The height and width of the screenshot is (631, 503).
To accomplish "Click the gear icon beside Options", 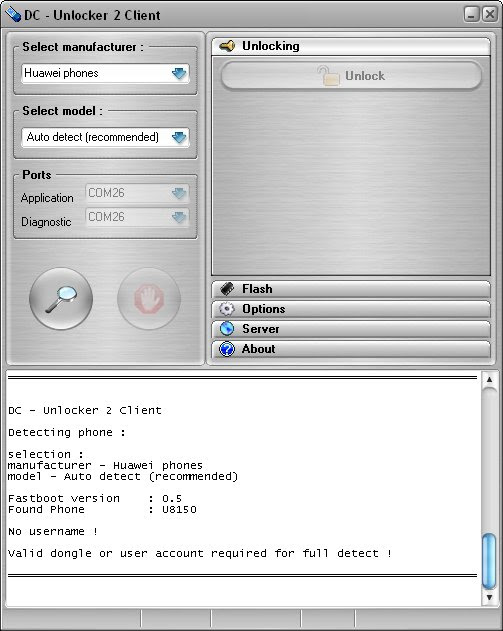I will click(x=227, y=309).
